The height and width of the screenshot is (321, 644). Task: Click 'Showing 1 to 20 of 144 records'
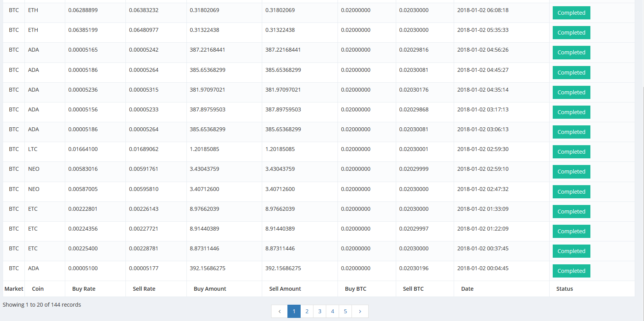pos(42,305)
